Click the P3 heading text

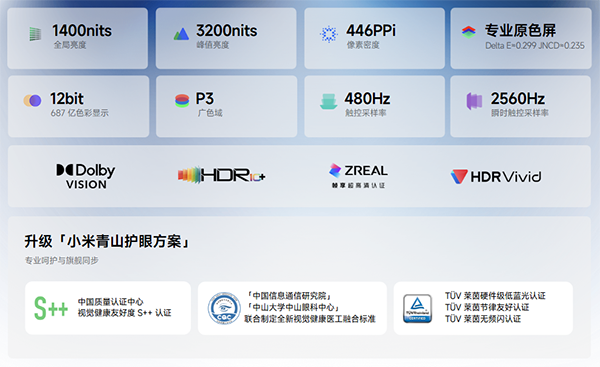coord(205,98)
